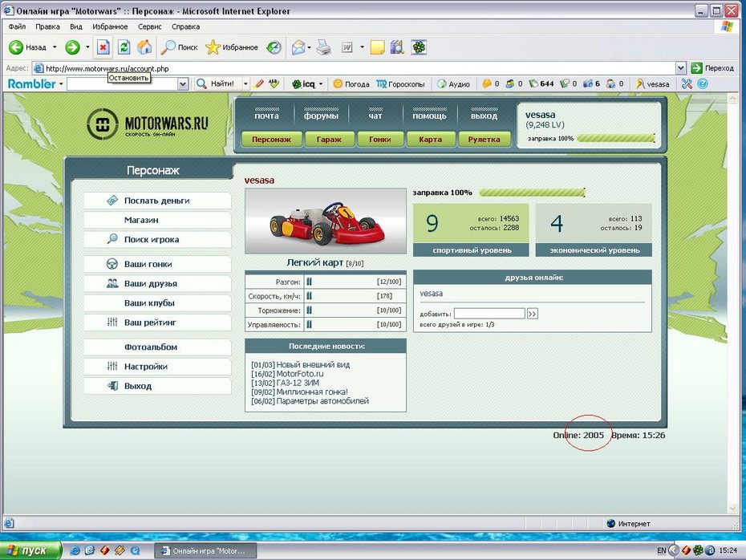The width and height of the screenshot is (746, 560).
Task: Open the Избранное menu in the menu bar
Action: tap(110, 26)
